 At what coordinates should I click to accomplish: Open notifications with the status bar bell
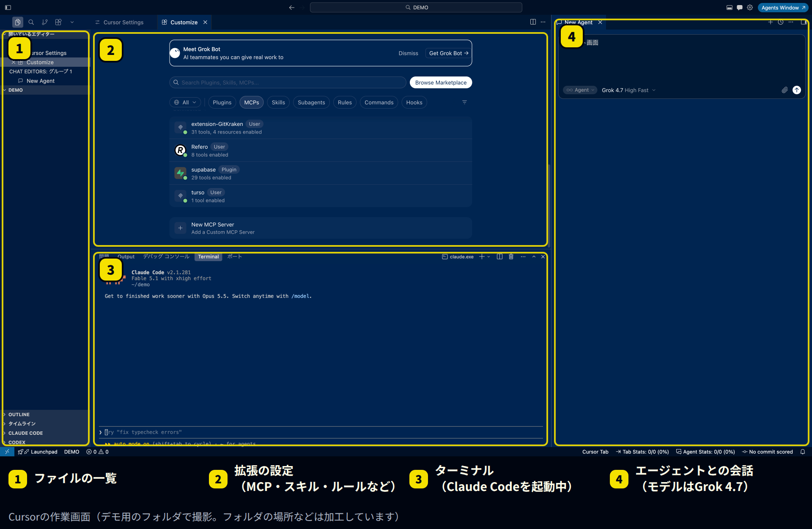pos(802,452)
